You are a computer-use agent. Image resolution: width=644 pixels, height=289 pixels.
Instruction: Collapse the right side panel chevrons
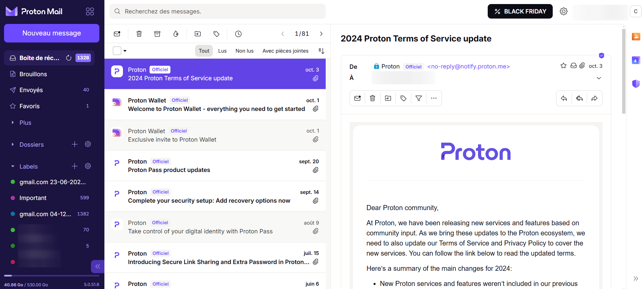(636, 279)
